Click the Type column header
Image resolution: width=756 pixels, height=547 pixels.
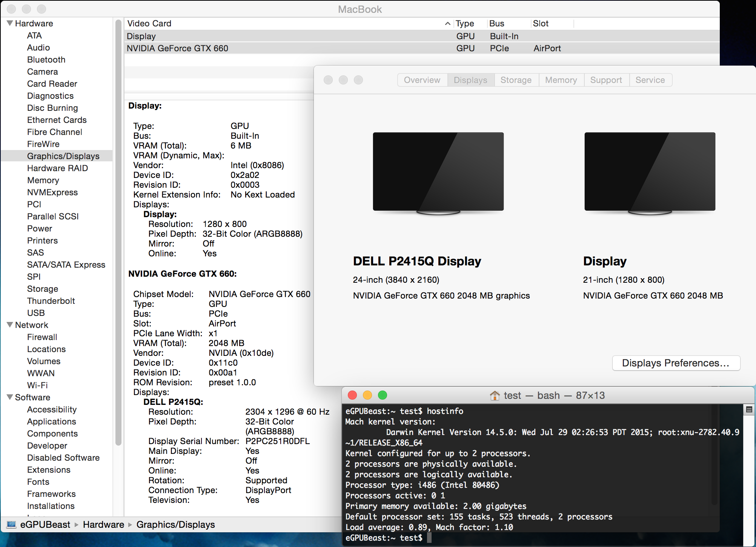(x=465, y=23)
